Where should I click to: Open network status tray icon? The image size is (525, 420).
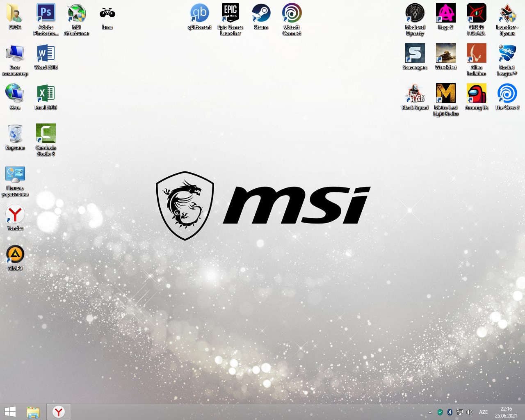pyautogui.click(x=460, y=412)
